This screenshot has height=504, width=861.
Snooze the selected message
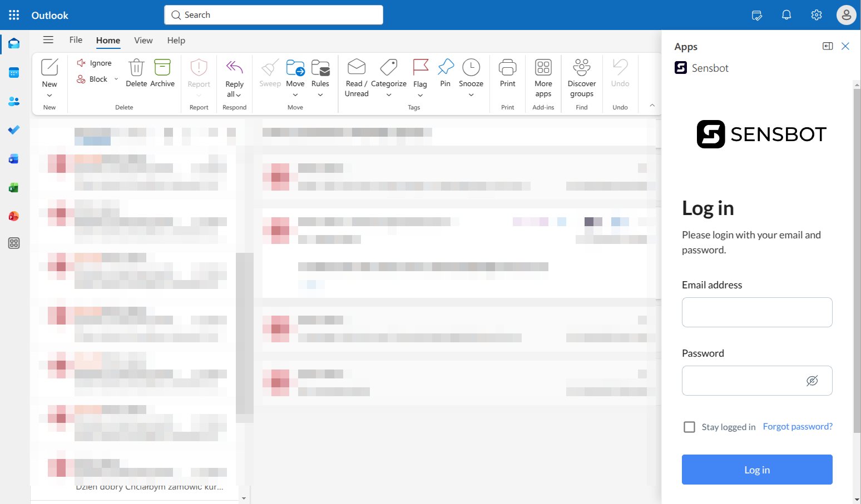471,73
